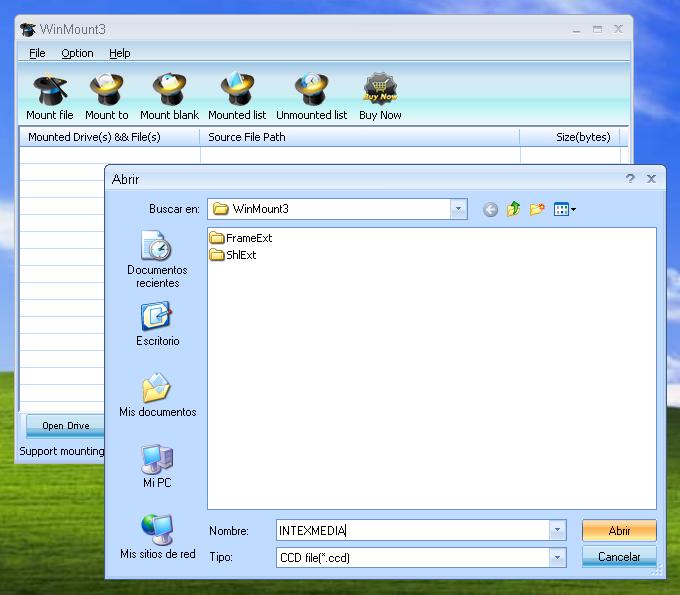Image resolution: width=680 pixels, height=595 pixels.
Task: Choose the Mount blank icon
Action: point(169,89)
